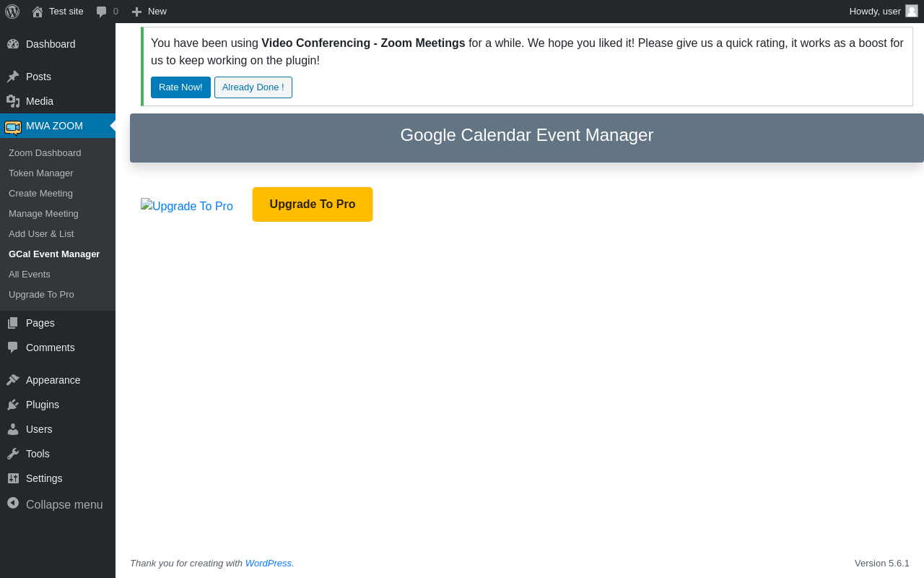Open Upgrade To Pro submenu item

(x=41, y=295)
